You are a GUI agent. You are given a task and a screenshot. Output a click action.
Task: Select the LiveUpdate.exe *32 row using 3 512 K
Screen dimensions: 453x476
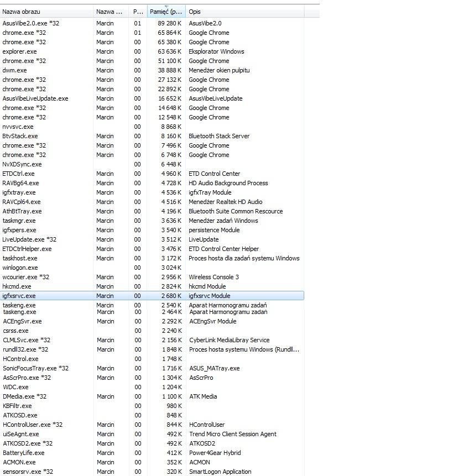152,240
